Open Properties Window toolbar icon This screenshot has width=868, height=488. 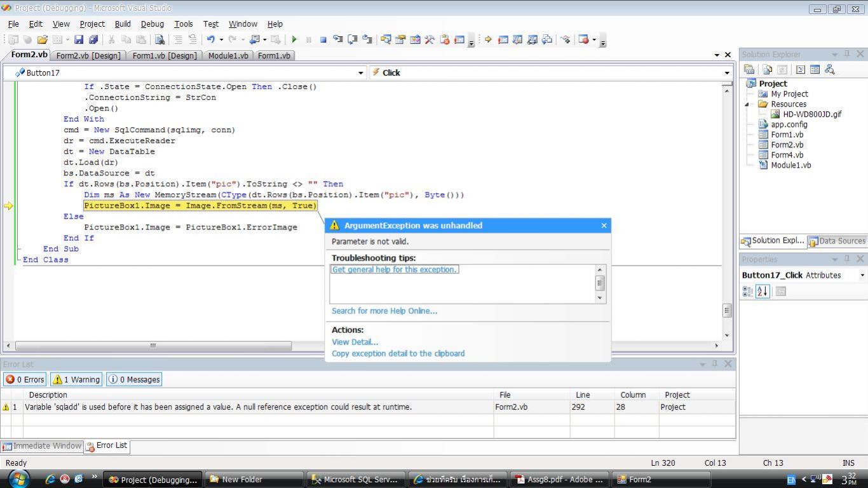(400, 39)
